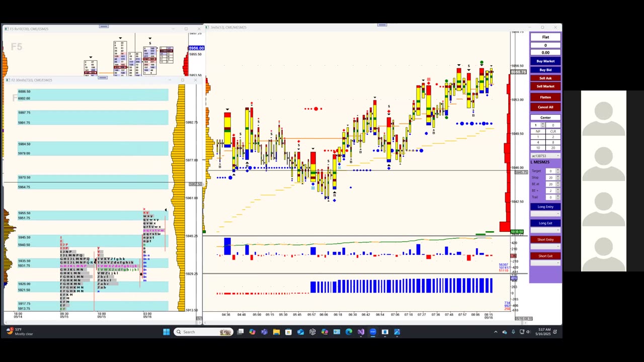Select quantity preset 20
This screenshot has height=362, width=644.
[x=553, y=148]
